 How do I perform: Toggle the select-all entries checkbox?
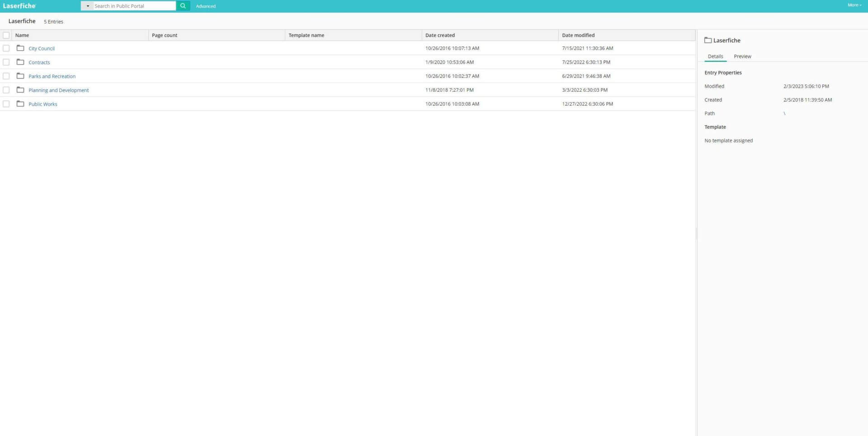pos(6,35)
